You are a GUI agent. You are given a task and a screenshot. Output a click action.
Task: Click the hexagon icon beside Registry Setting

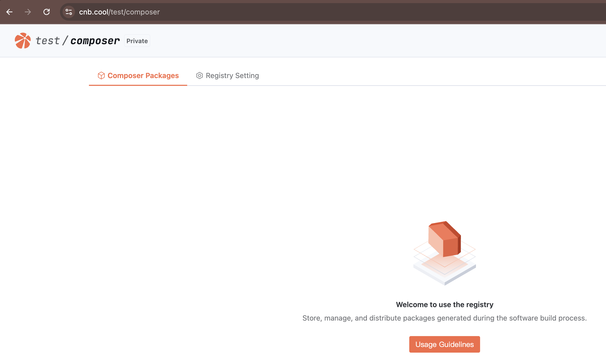[199, 75]
